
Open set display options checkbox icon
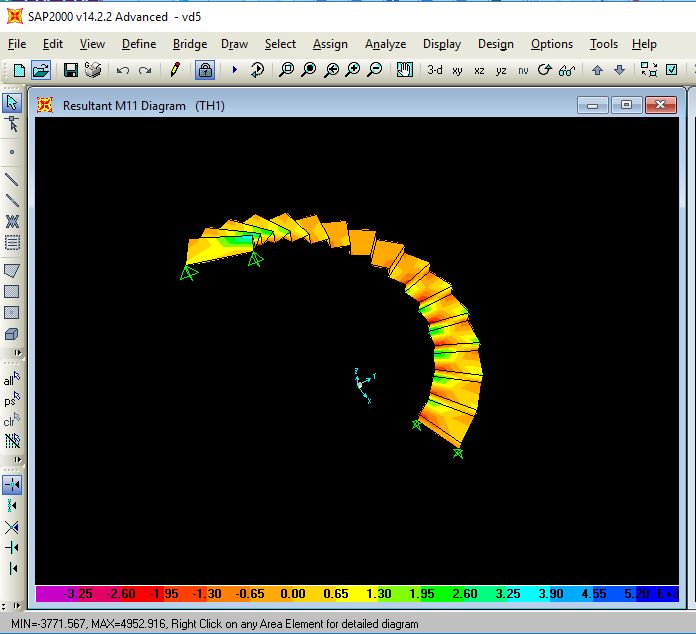(x=671, y=70)
